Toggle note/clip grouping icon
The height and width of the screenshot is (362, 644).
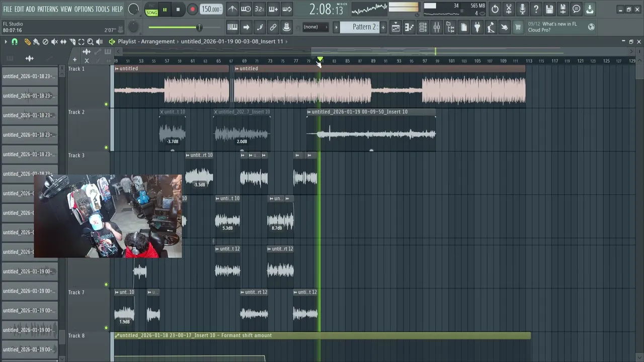tap(260, 27)
